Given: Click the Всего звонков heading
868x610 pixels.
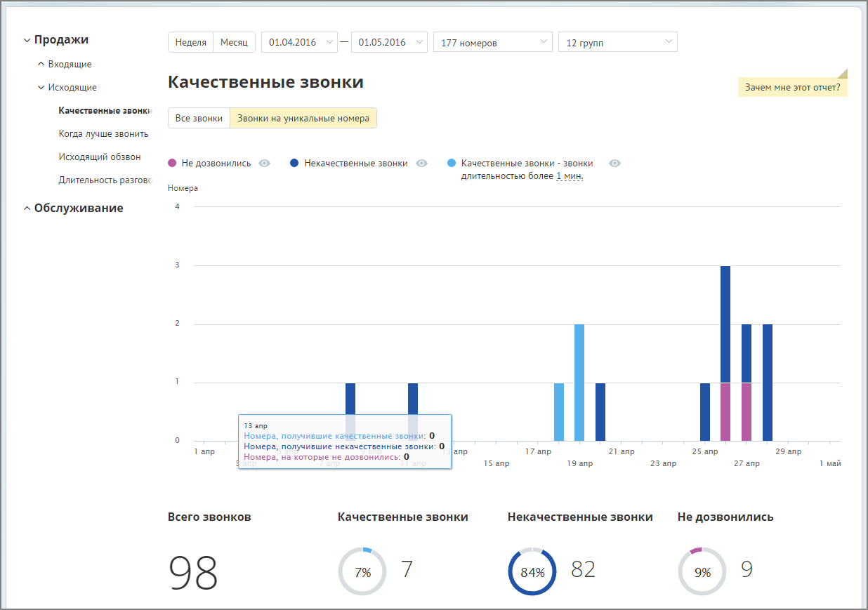Looking at the screenshot, I should pos(209,517).
